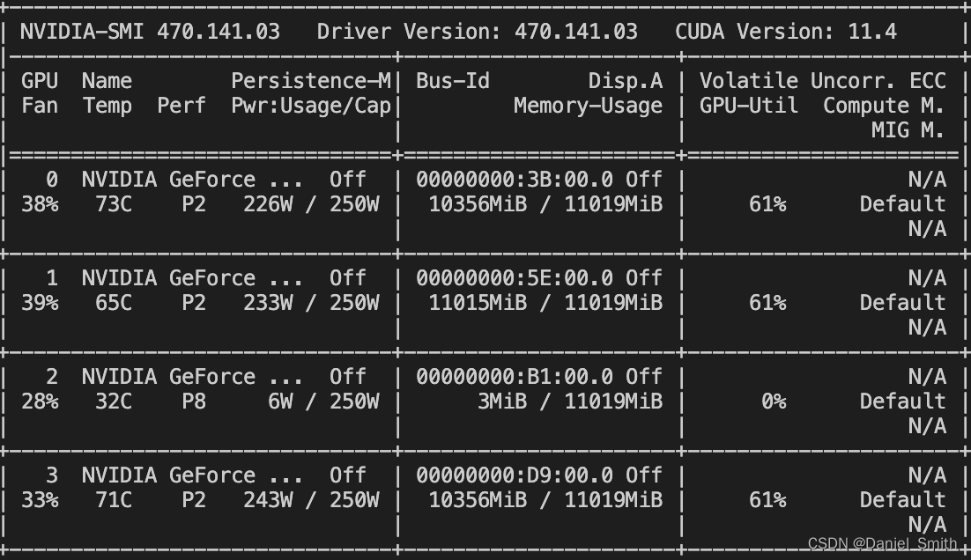Select the 233W / 250W power value
The image size is (971, 560).
pyautogui.click(x=311, y=303)
